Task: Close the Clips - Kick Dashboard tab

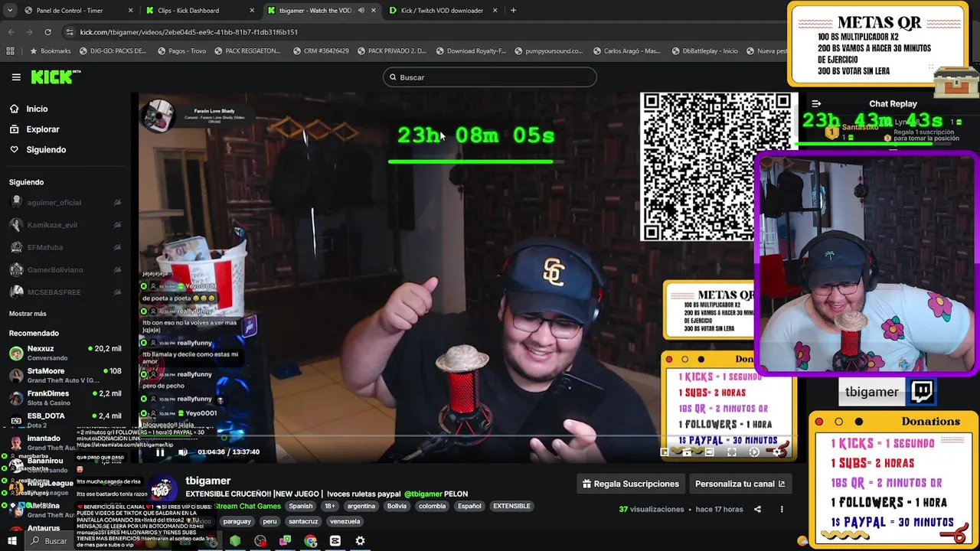Action: pos(252,11)
